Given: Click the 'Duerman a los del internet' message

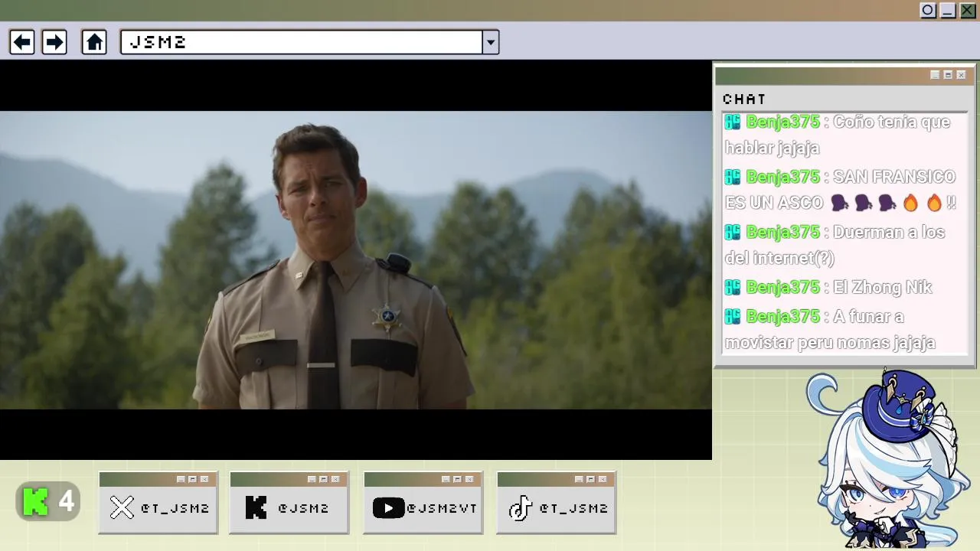Looking at the screenshot, I should [x=835, y=245].
